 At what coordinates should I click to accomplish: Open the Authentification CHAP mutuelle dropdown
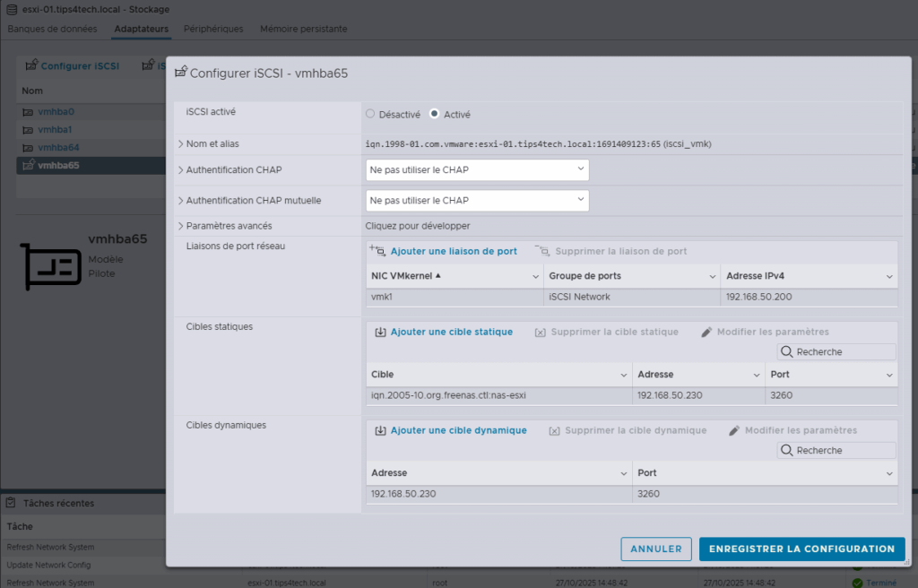click(477, 200)
